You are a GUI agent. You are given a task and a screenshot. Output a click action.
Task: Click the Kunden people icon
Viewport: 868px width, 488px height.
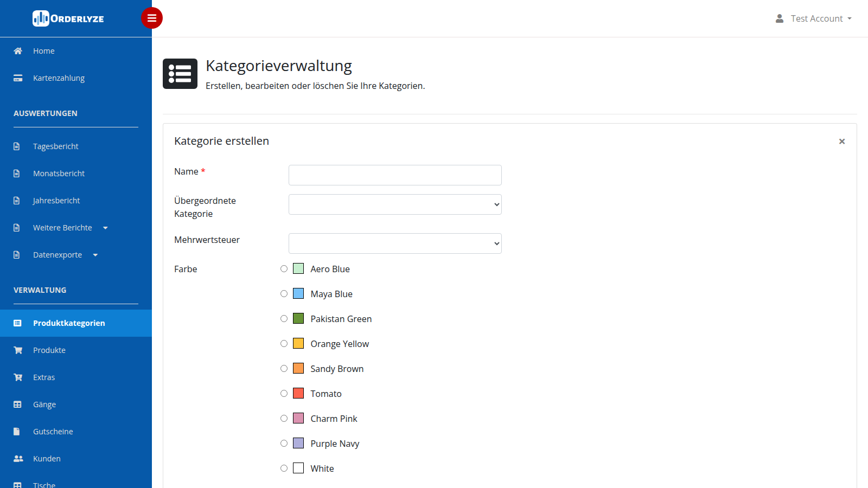click(18, 459)
